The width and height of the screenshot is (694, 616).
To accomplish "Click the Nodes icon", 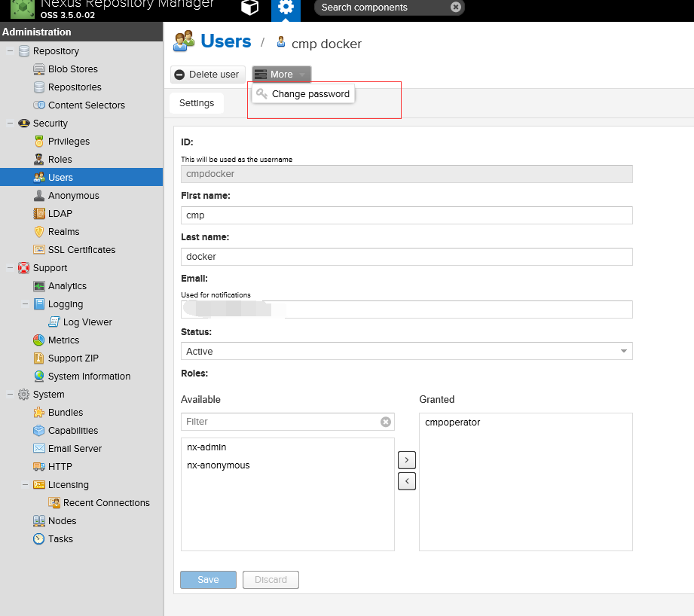I will (x=39, y=521).
